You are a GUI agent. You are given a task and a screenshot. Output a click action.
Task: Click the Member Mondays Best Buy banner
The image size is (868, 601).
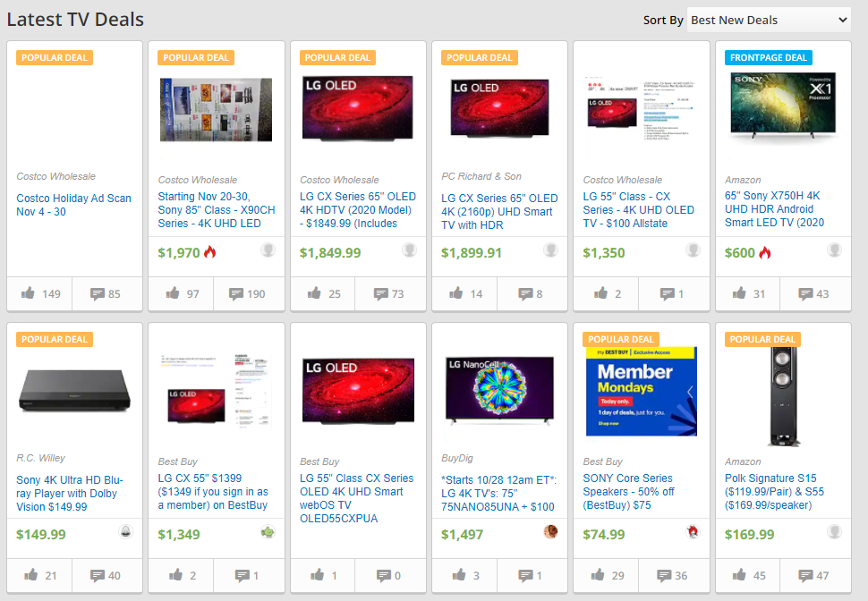(641, 391)
